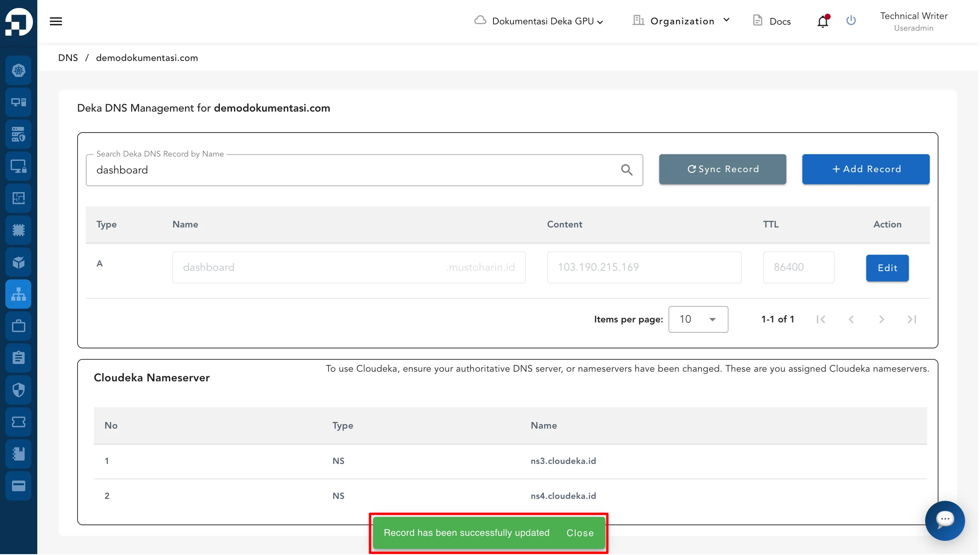The height and width of the screenshot is (555, 980).
Task: Click the Sync Record button
Action: [723, 169]
